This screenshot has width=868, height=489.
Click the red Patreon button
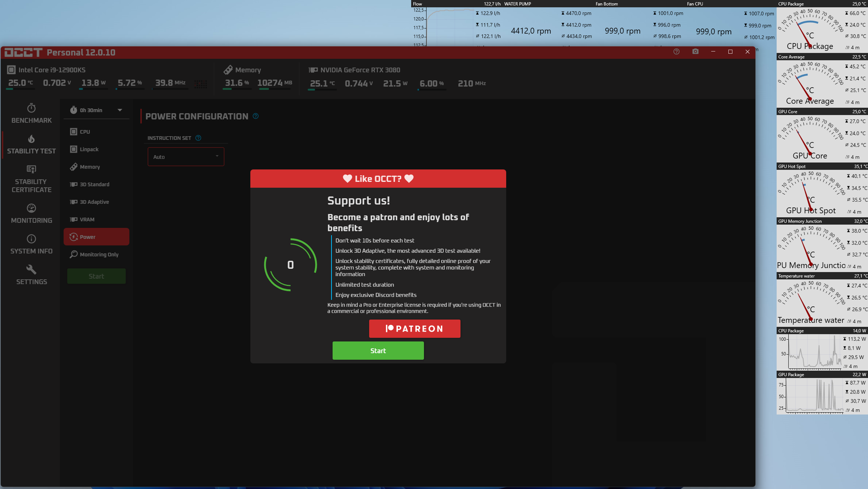[414, 329]
